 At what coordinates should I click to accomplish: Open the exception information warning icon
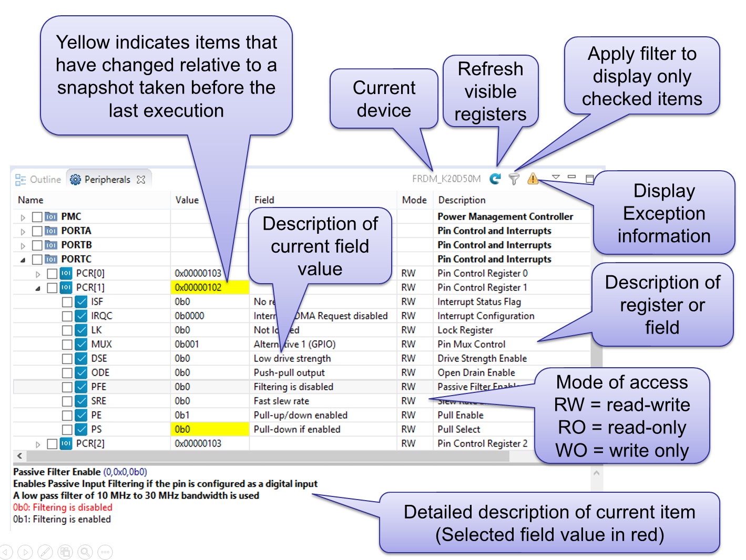(x=533, y=179)
